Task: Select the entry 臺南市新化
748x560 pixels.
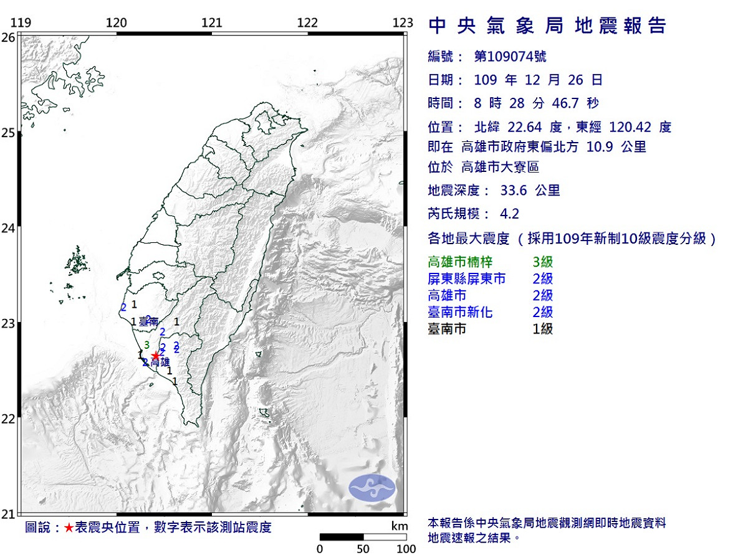Action: click(461, 312)
